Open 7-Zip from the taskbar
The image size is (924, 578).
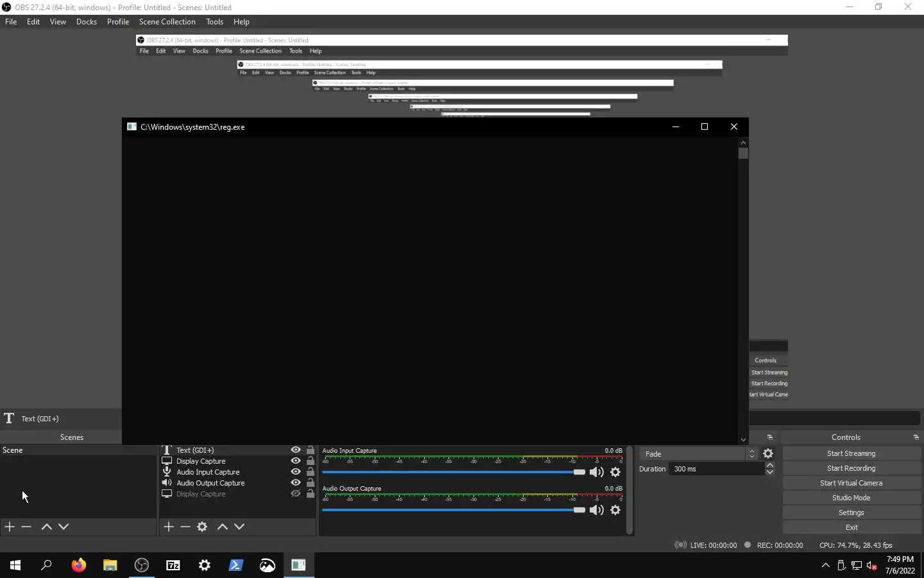tap(173, 565)
